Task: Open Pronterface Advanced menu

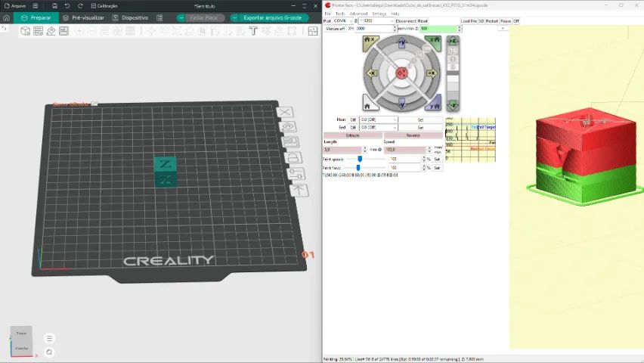Action: pos(358,14)
